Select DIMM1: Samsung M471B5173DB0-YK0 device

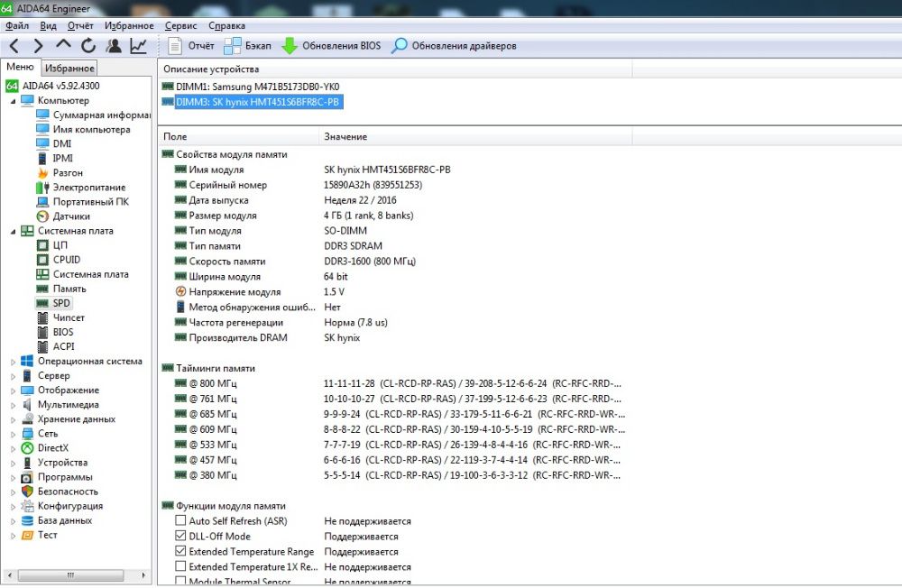point(258,87)
